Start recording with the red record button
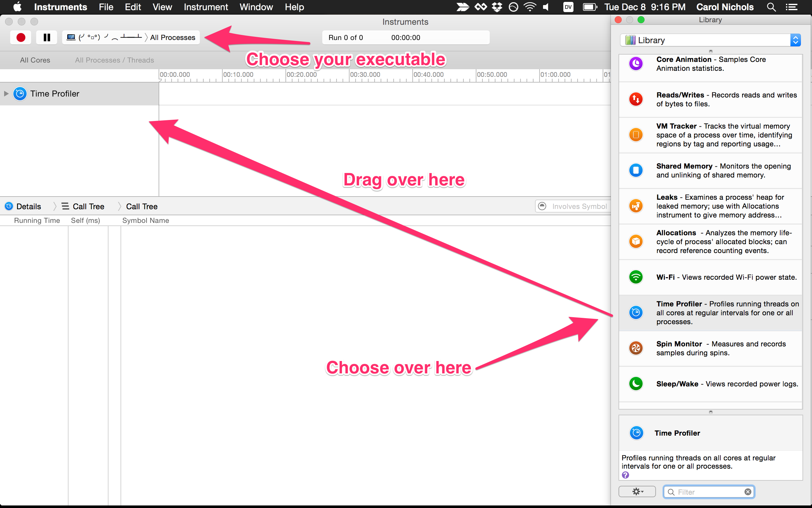Viewport: 812px width, 508px height. pyautogui.click(x=21, y=37)
